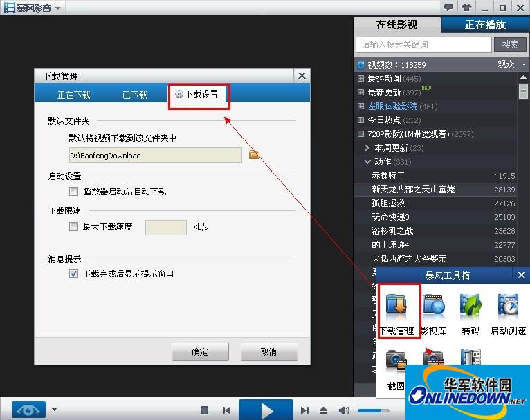Click the 确定 button
Image resolution: width=530 pixels, height=420 pixels.
200,351
